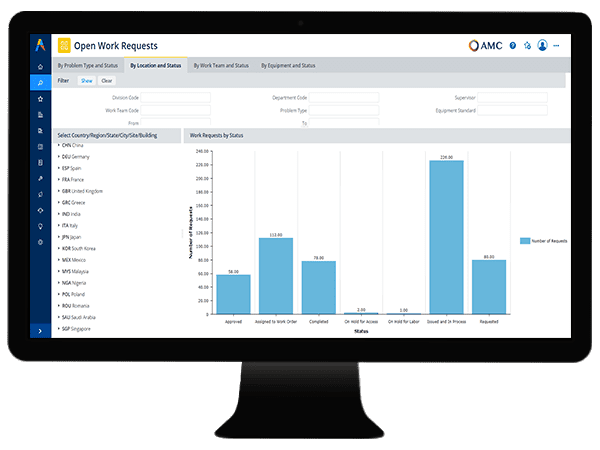Expand the ITA Italy tree node
This screenshot has width=600, height=450.
click(59, 225)
